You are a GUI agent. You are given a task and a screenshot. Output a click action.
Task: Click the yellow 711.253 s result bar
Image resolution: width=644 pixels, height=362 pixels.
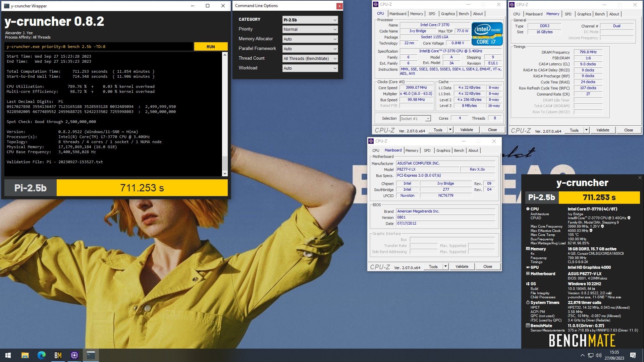(x=142, y=188)
